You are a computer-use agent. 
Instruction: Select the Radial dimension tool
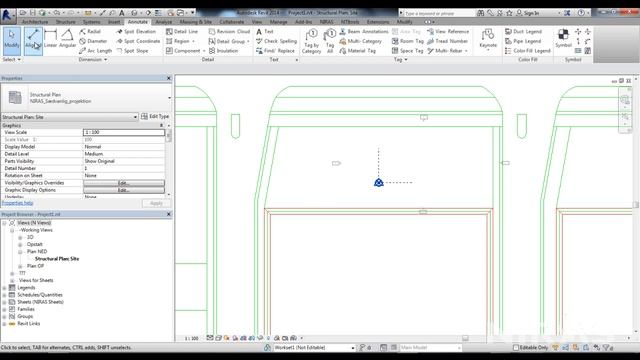(90, 31)
